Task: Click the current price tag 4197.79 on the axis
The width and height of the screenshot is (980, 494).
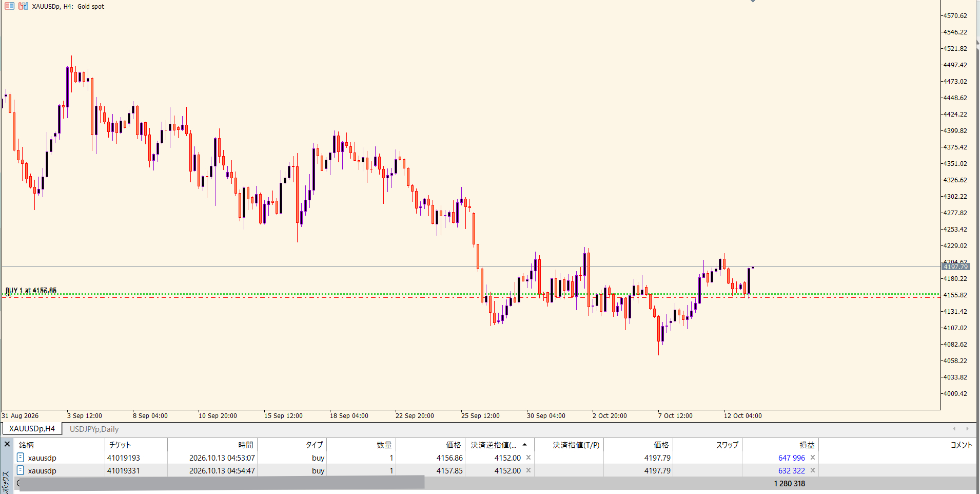Action: click(x=955, y=267)
